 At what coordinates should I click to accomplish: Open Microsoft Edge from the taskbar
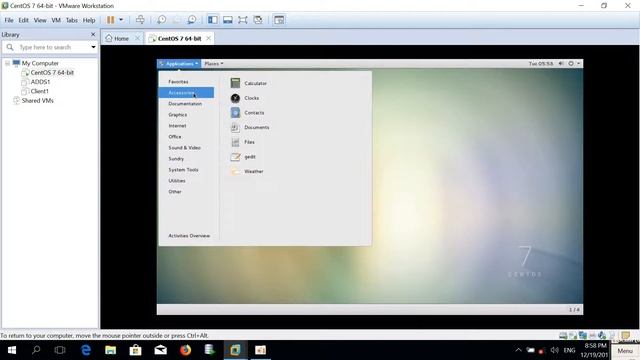point(86,350)
